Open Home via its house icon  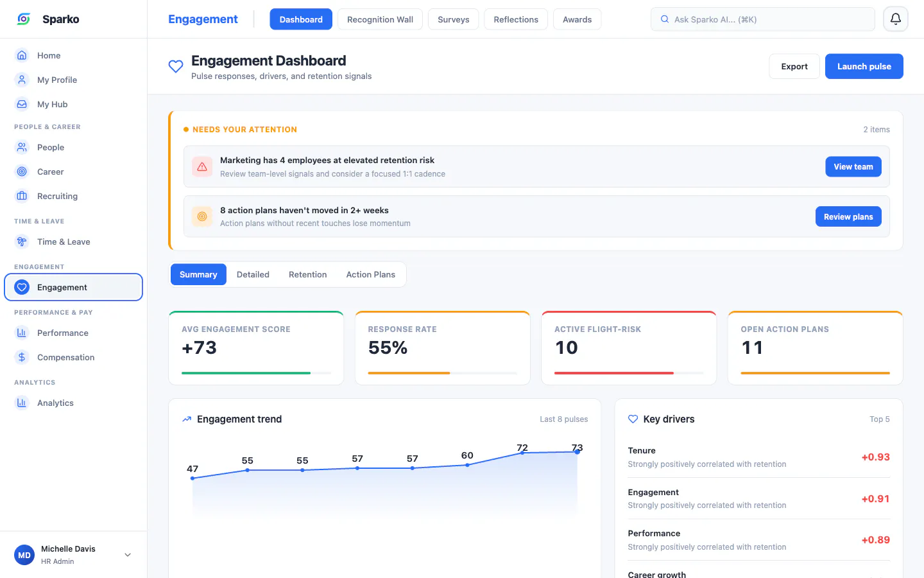coord(22,55)
